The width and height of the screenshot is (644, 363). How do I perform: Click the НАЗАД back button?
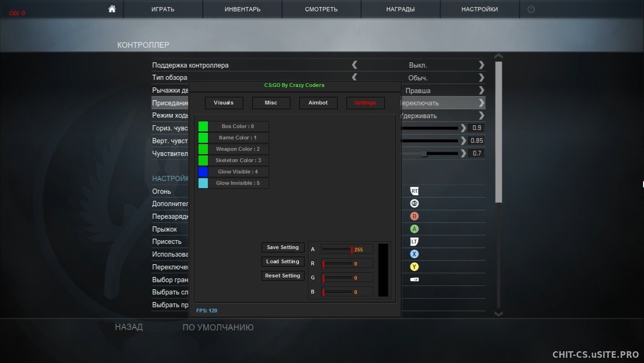coord(129,327)
